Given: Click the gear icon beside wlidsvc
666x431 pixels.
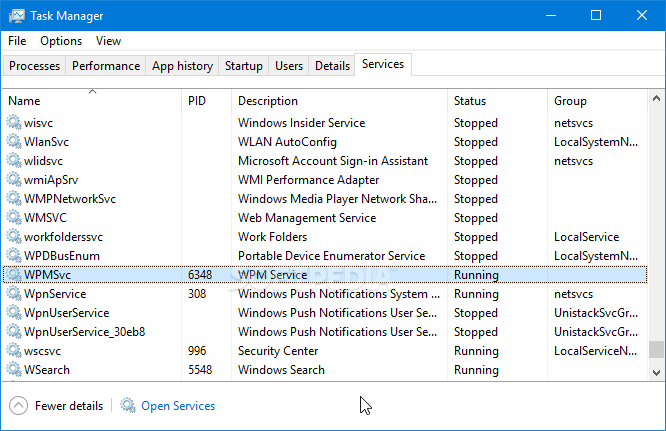Looking at the screenshot, I should [x=14, y=161].
